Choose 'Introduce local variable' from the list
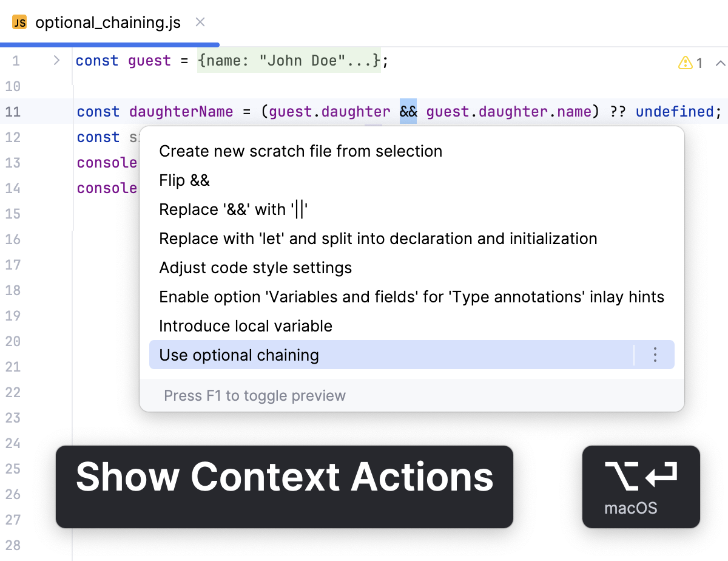Viewport: 728px width, 561px height. 246,325
